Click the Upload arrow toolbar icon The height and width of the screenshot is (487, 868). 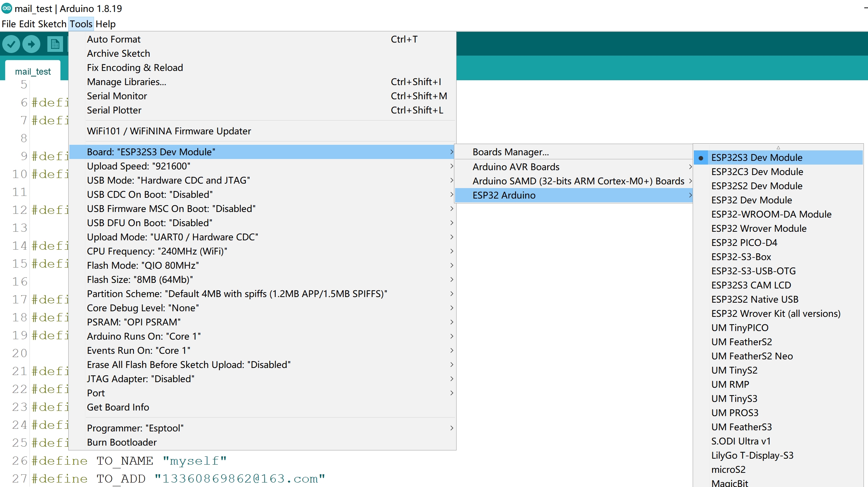point(31,44)
